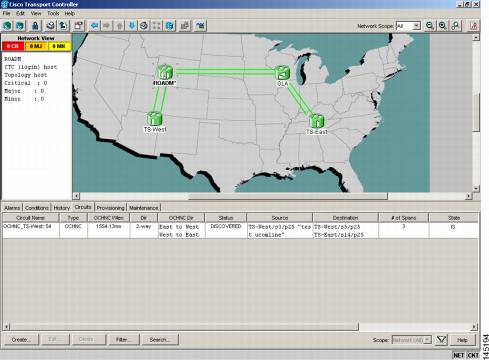
Task: Click the Create... button
Action: (x=21, y=340)
